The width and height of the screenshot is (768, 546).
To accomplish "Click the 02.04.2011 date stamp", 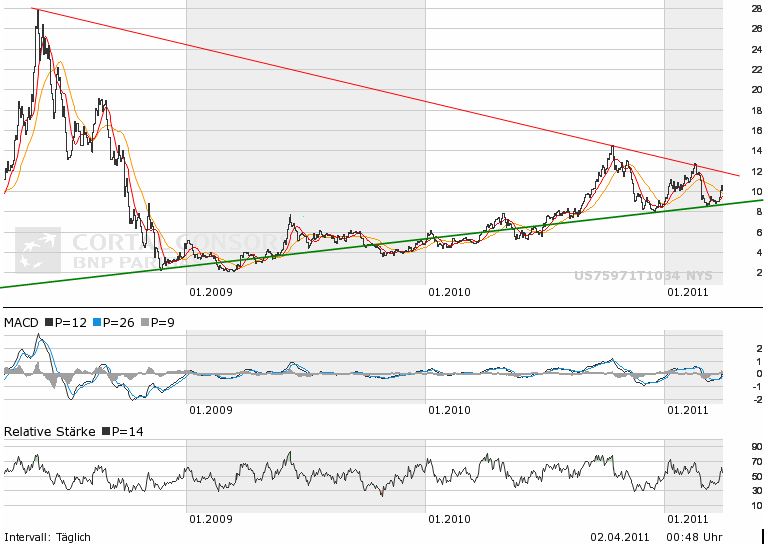I will [x=620, y=537].
